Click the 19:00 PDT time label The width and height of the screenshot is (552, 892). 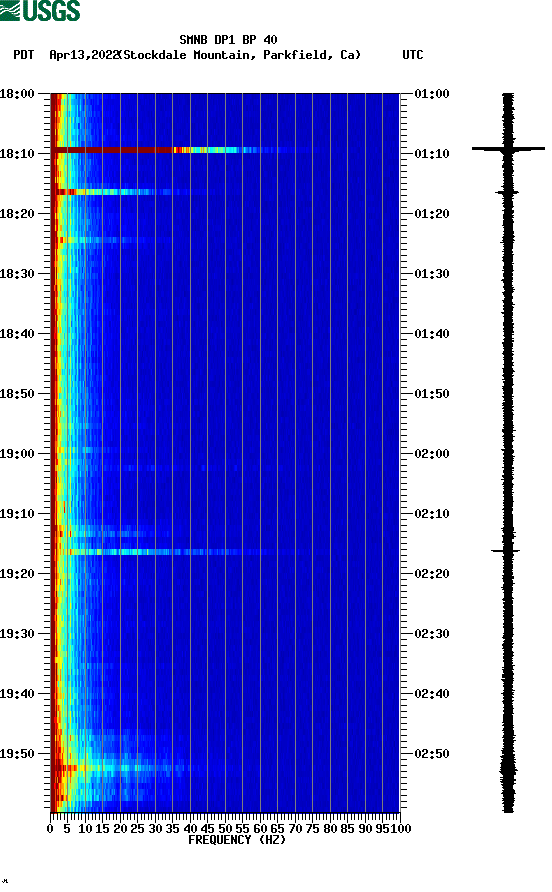coord(17,454)
